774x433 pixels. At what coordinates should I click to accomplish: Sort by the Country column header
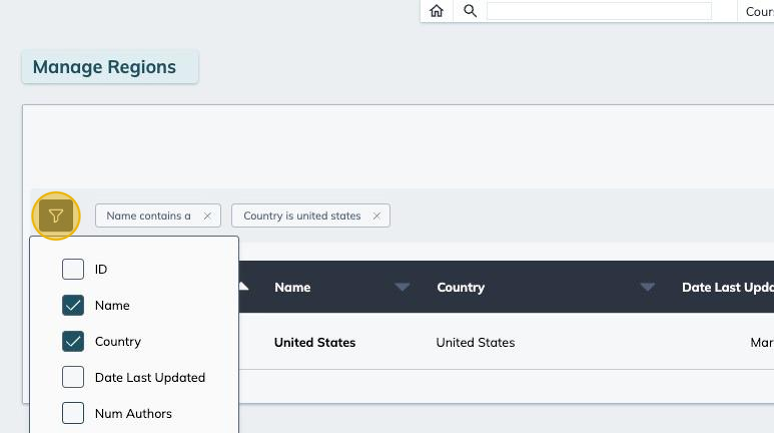click(x=460, y=287)
